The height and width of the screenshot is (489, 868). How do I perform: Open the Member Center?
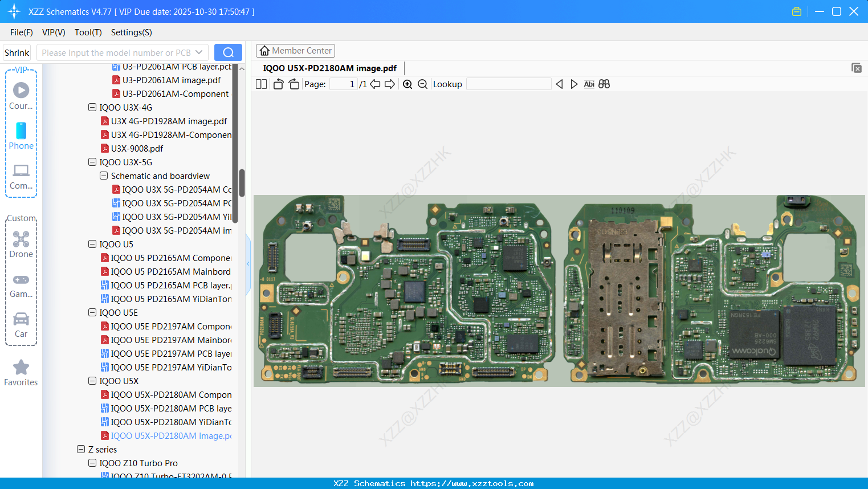coord(295,50)
